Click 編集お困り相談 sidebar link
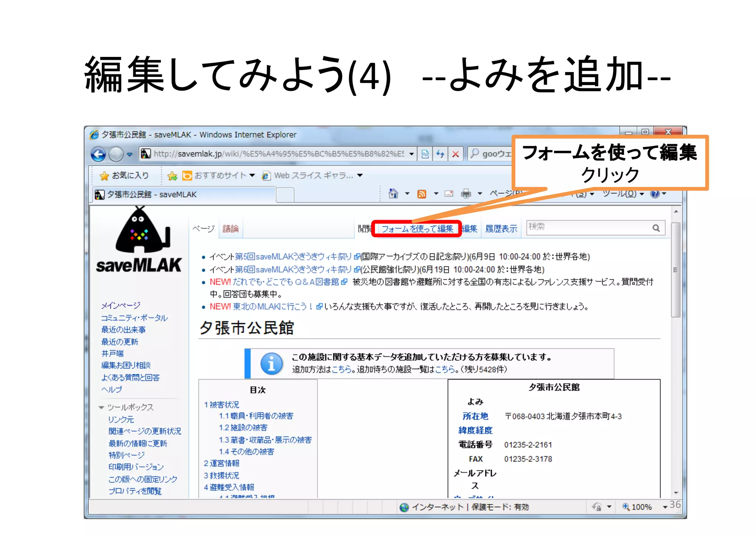 126,365
